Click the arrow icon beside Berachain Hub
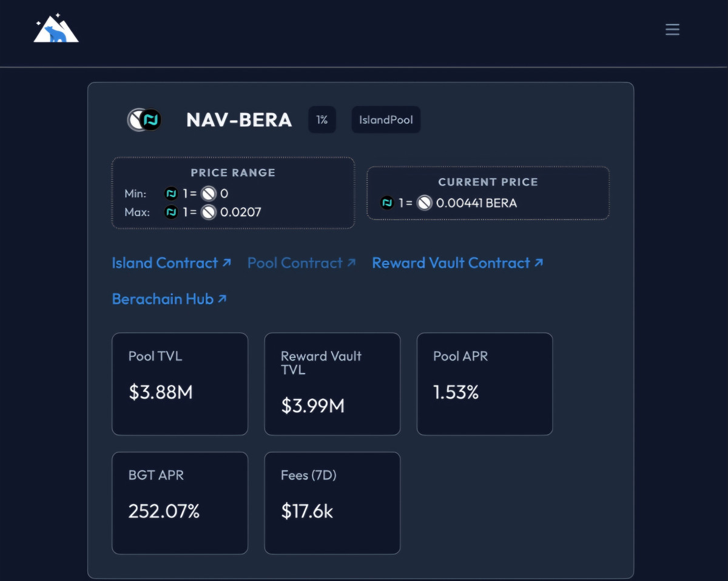This screenshot has width=728, height=581. (x=222, y=299)
